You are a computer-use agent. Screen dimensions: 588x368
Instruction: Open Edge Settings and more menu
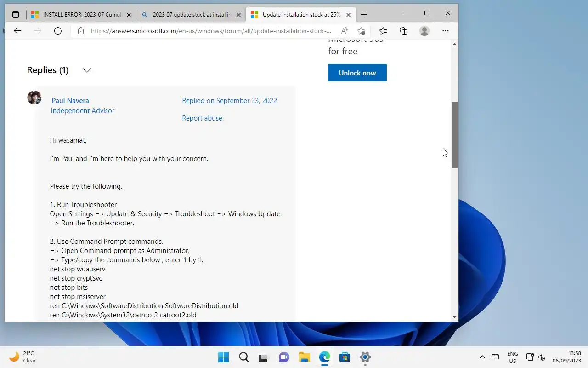[x=446, y=31]
